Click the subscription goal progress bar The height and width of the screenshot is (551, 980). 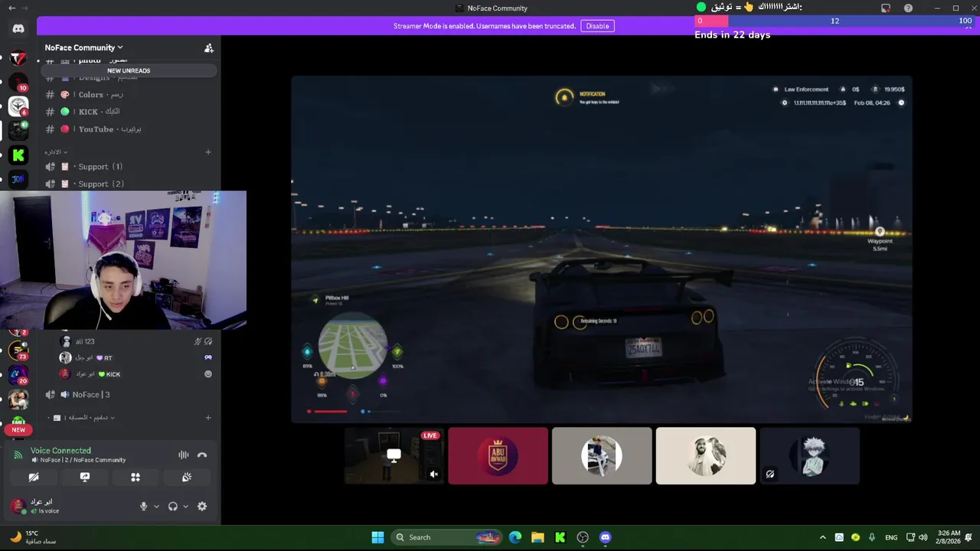[x=835, y=21]
